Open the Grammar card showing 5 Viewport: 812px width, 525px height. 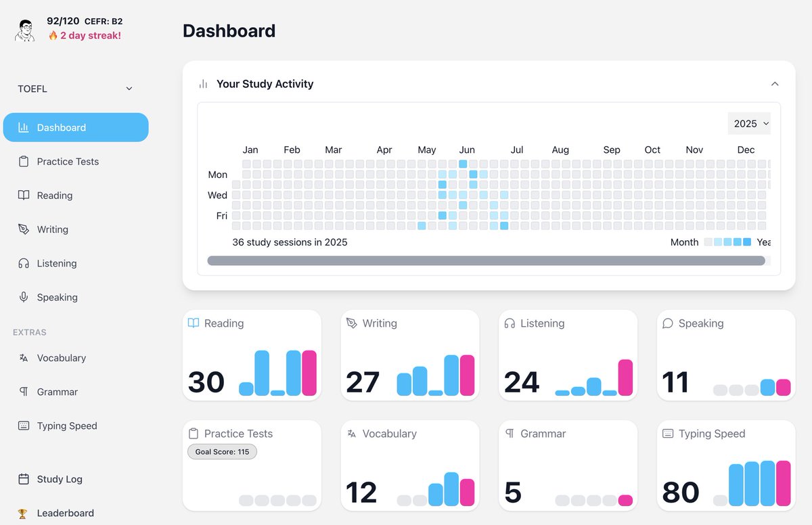click(568, 465)
